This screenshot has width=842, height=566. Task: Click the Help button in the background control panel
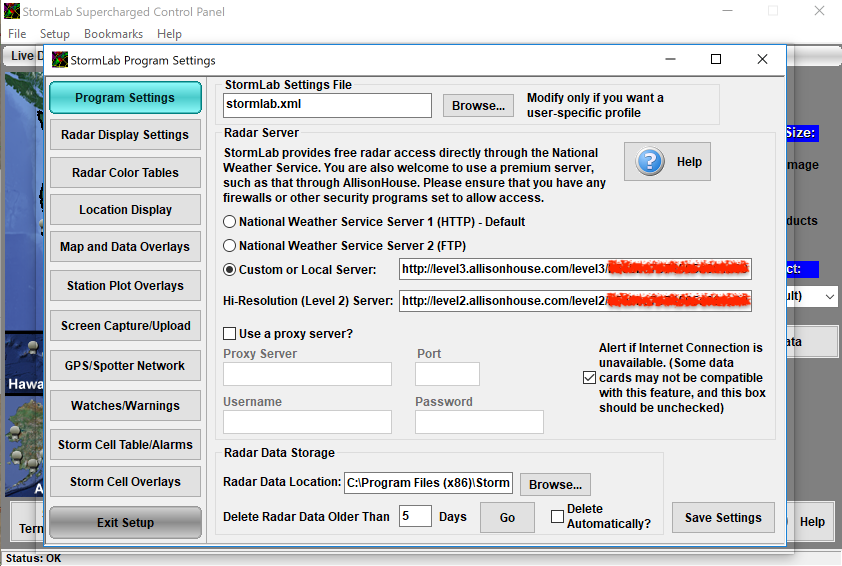[x=812, y=521]
